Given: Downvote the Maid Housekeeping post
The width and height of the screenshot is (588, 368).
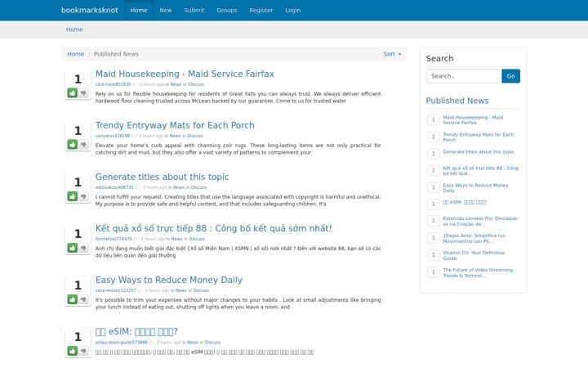Looking at the screenshot, I should click(83, 92).
